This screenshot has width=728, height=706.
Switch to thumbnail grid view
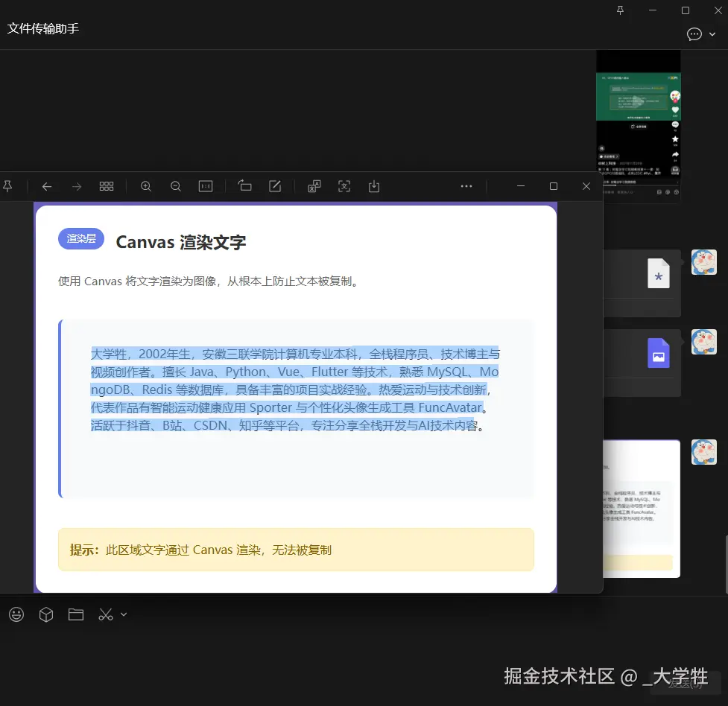(107, 186)
